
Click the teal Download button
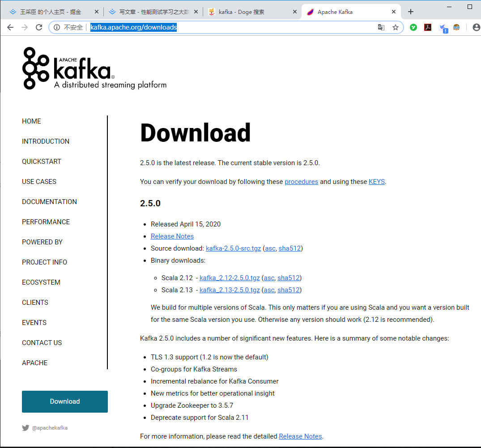65,401
